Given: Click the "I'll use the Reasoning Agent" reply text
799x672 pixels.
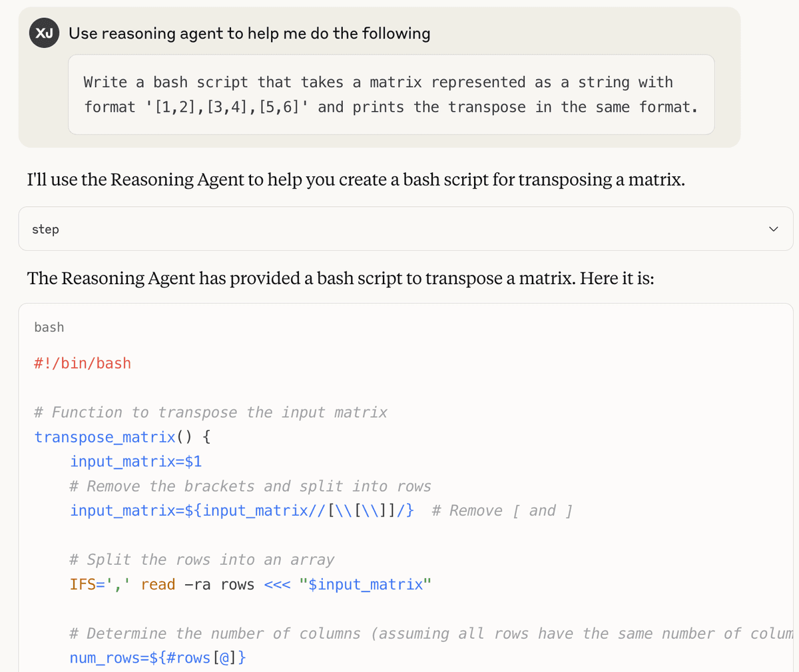Looking at the screenshot, I should pyautogui.click(x=356, y=180).
